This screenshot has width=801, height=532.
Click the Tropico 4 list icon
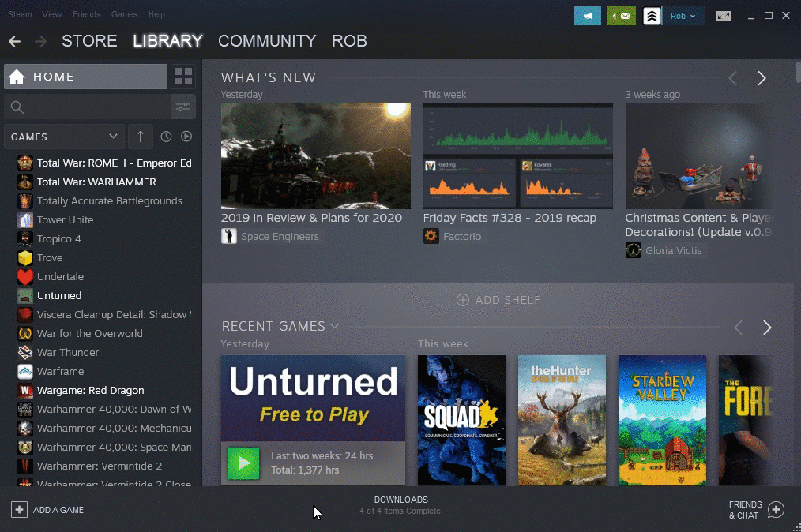tap(25, 239)
